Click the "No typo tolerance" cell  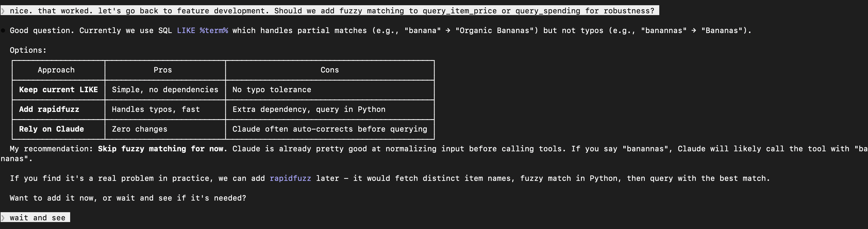click(272, 90)
